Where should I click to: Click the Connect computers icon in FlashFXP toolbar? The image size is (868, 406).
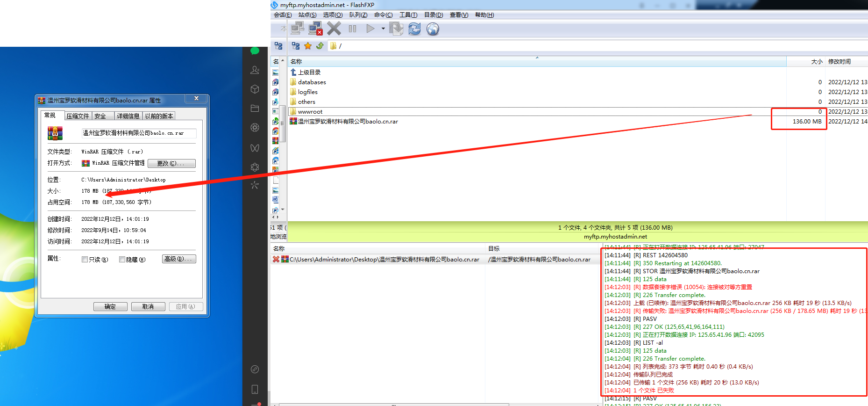(297, 29)
